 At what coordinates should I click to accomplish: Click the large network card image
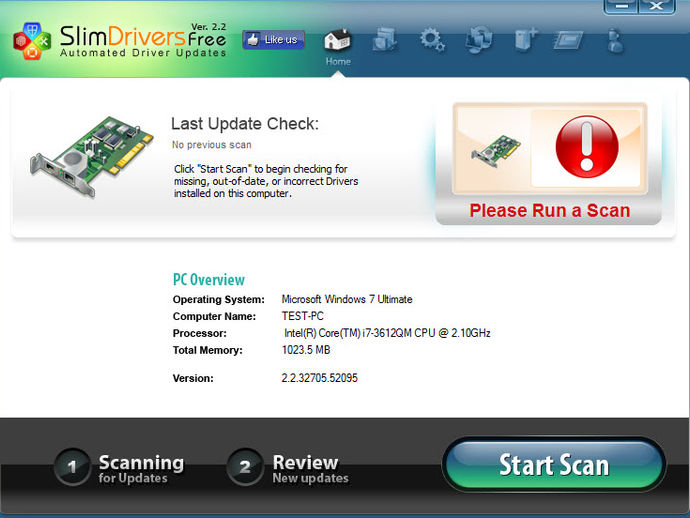pyautogui.click(x=92, y=156)
